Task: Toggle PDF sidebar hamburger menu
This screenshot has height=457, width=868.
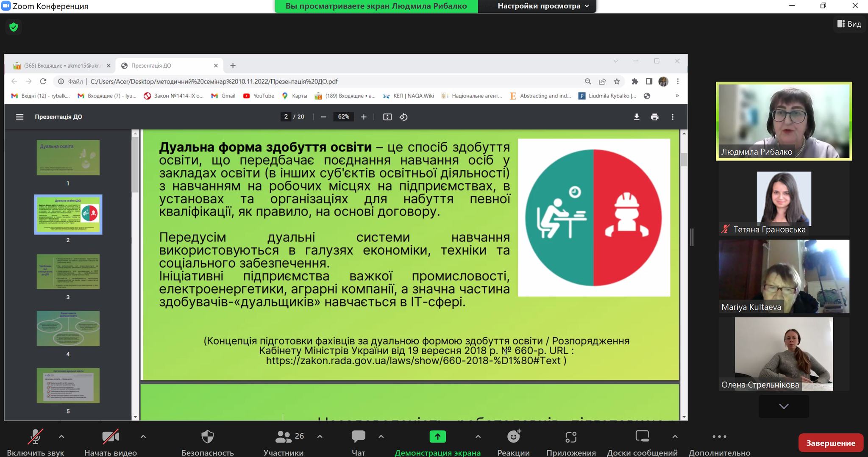Action: (x=19, y=117)
